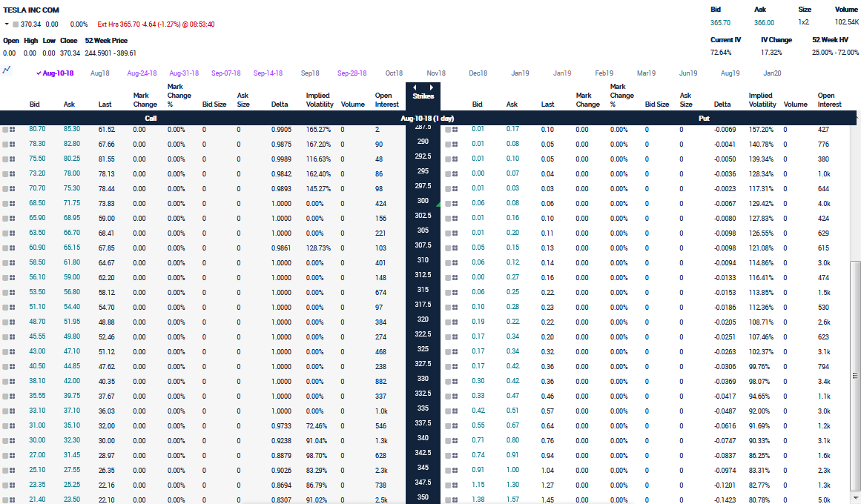Click the grid icon for the 322.5 put

pos(455,337)
